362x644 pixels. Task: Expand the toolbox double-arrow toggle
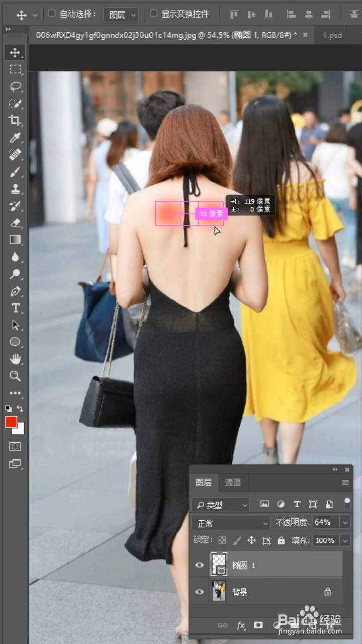8,30
